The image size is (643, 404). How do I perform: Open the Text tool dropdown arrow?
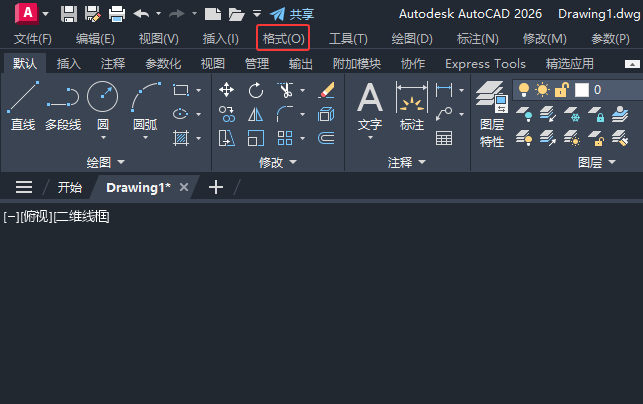(x=370, y=138)
